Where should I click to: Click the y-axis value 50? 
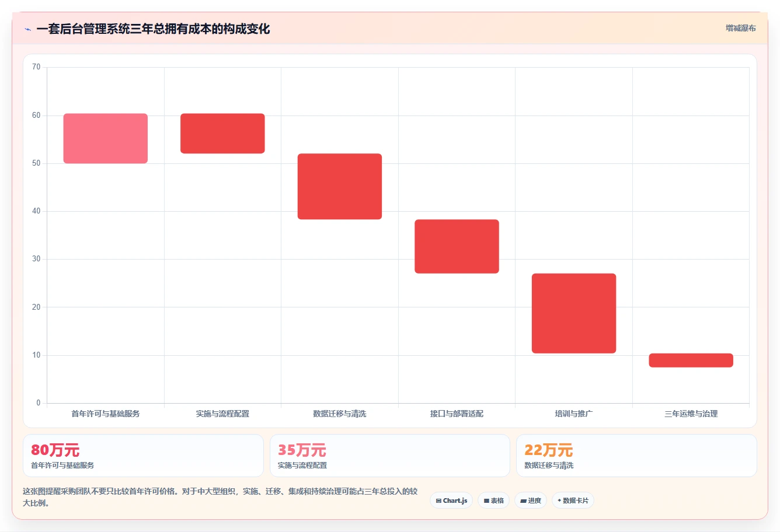coord(36,163)
